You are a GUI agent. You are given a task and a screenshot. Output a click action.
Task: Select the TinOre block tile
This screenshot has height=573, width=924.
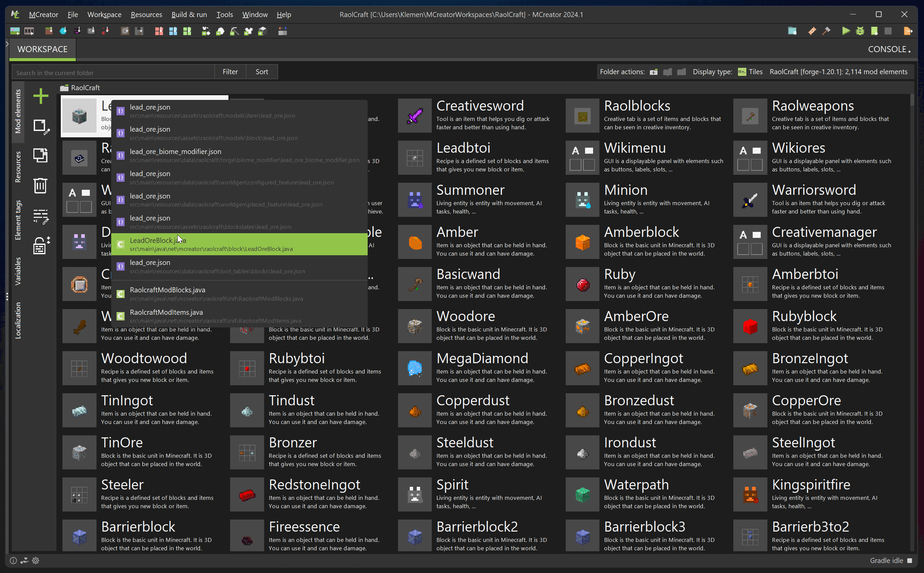coord(144,452)
